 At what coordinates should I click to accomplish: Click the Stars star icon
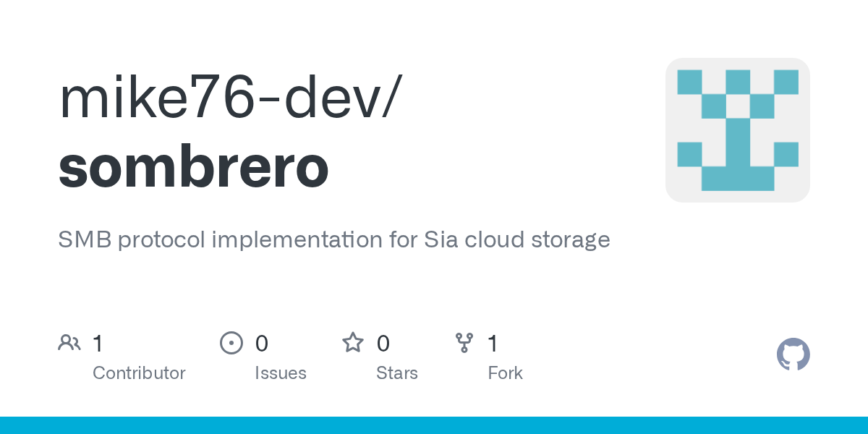tap(353, 342)
